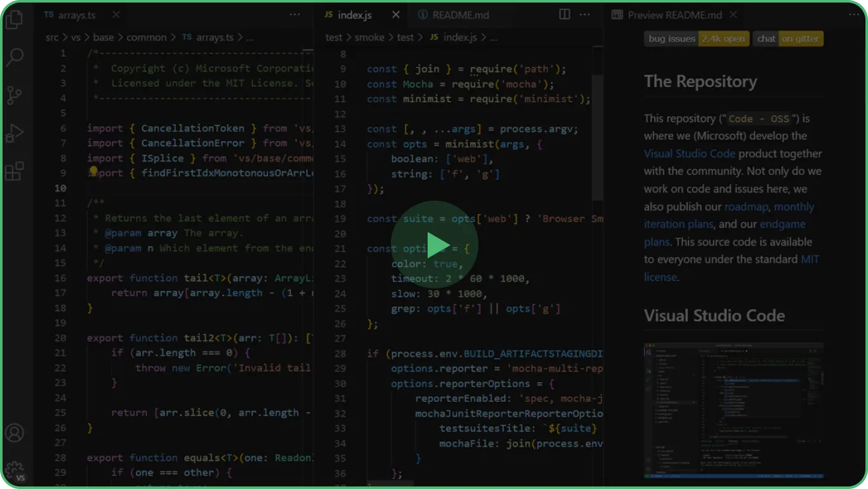
Task: Open the Extensions view icon
Action: [14, 171]
